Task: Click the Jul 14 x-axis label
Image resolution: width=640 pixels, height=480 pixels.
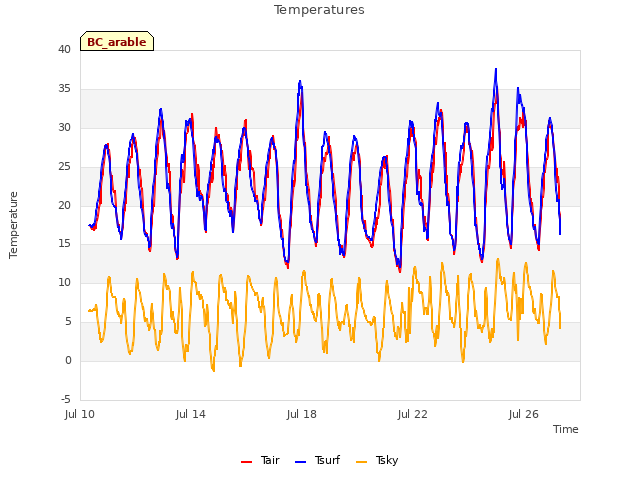Action: 191,415
